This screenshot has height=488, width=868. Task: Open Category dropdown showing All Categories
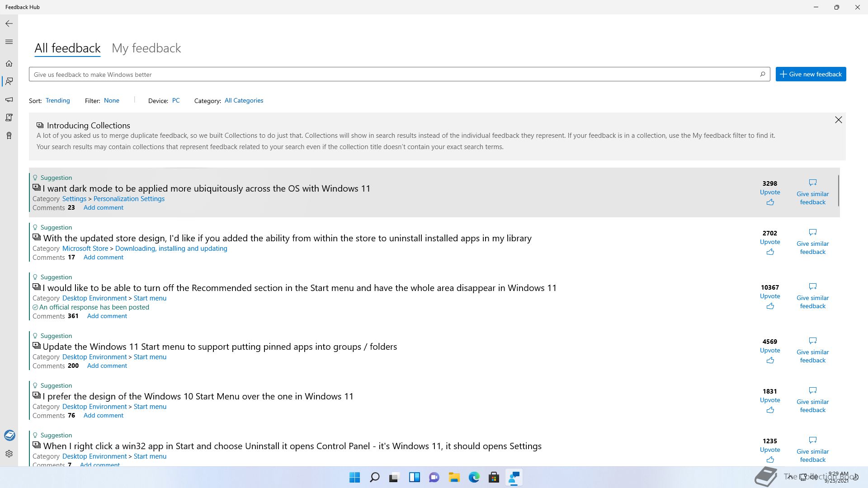pyautogui.click(x=244, y=100)
